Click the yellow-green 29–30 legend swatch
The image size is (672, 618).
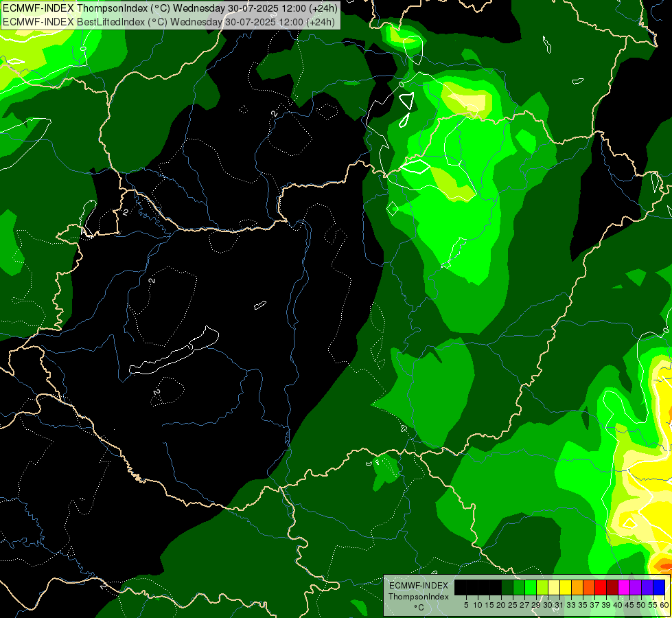click(x=542, y=587)
